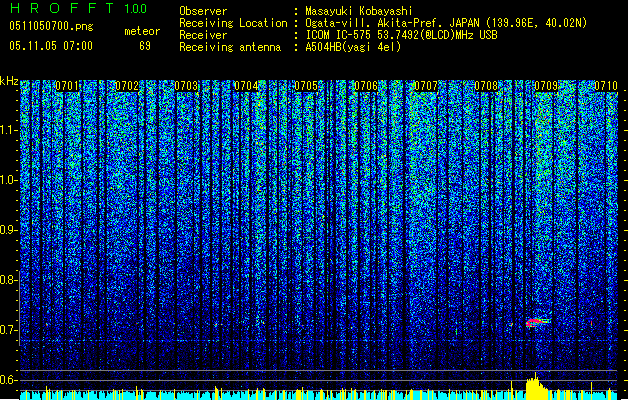Click the 0709 time marker

(546, 86)
